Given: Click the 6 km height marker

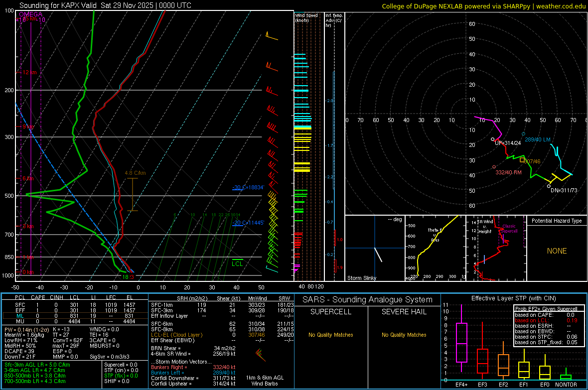Looking at the screenshot, I should pos(28,178).
